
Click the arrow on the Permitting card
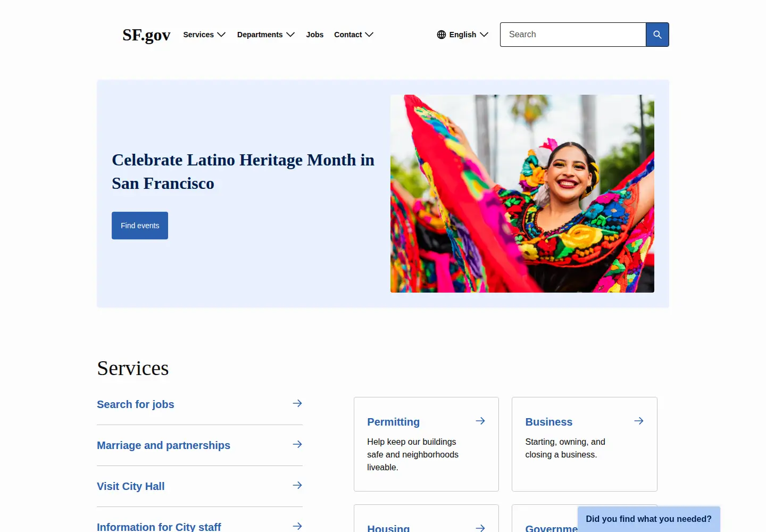[480, 421]
